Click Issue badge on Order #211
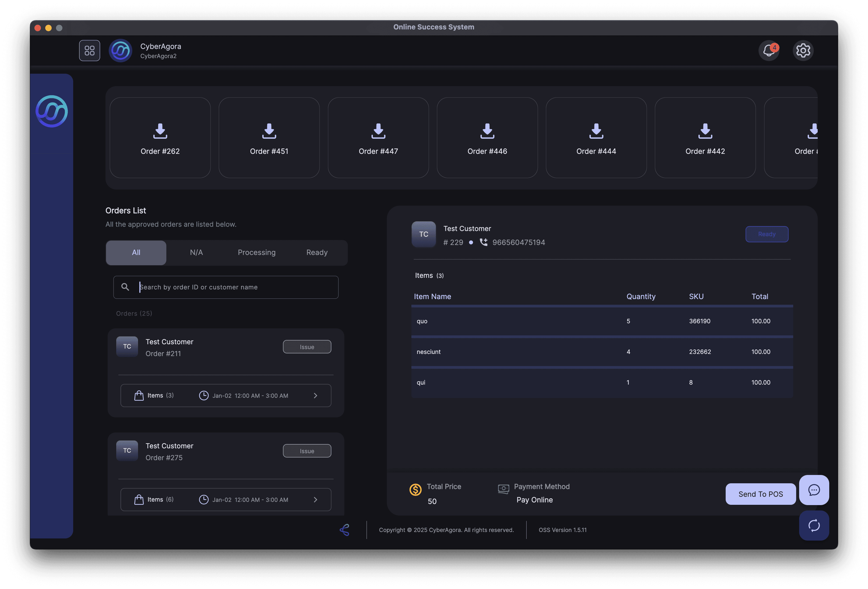Viewport: 868px width, 589px height. point(307,347)
